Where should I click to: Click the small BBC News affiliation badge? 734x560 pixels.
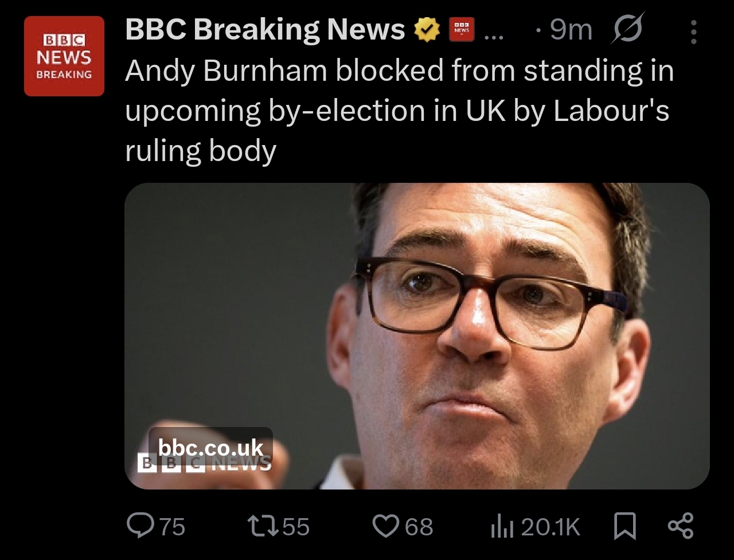[461, 30]
